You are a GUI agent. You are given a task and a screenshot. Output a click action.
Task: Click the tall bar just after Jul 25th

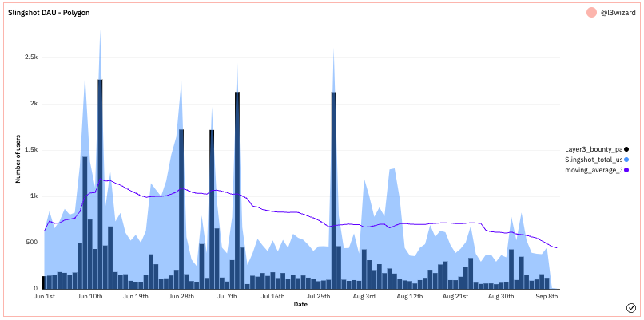pyautogui.click(x=333, y=191)
